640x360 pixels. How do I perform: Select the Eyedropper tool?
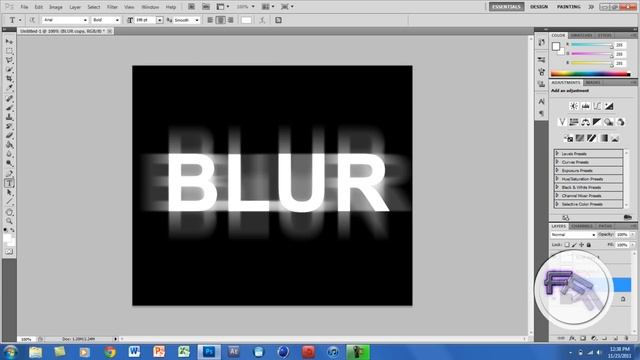click(9, 87)
